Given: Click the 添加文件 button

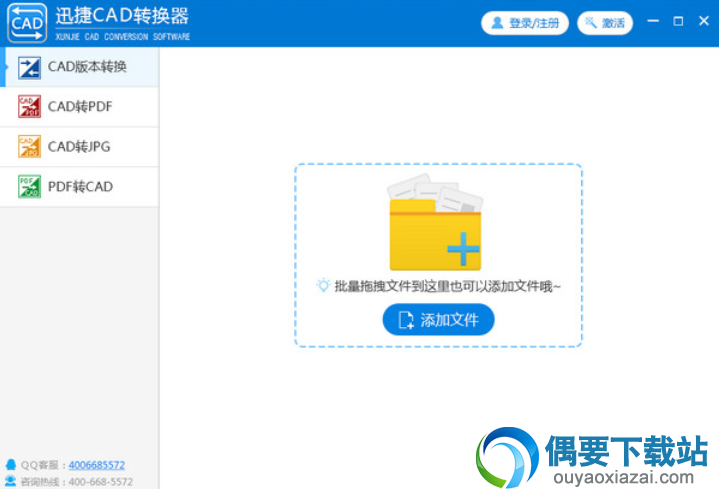Looking at the screenshot, I should click(438, 320).
